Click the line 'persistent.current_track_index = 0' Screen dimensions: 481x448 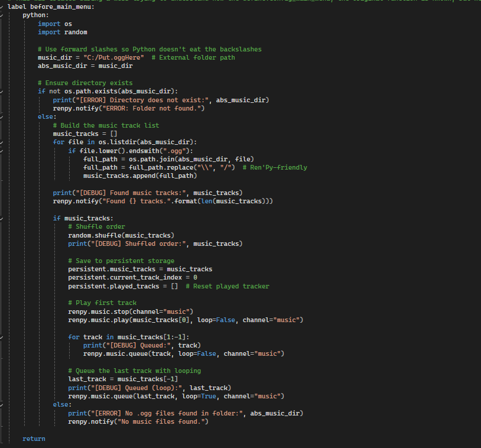[132, 277]
